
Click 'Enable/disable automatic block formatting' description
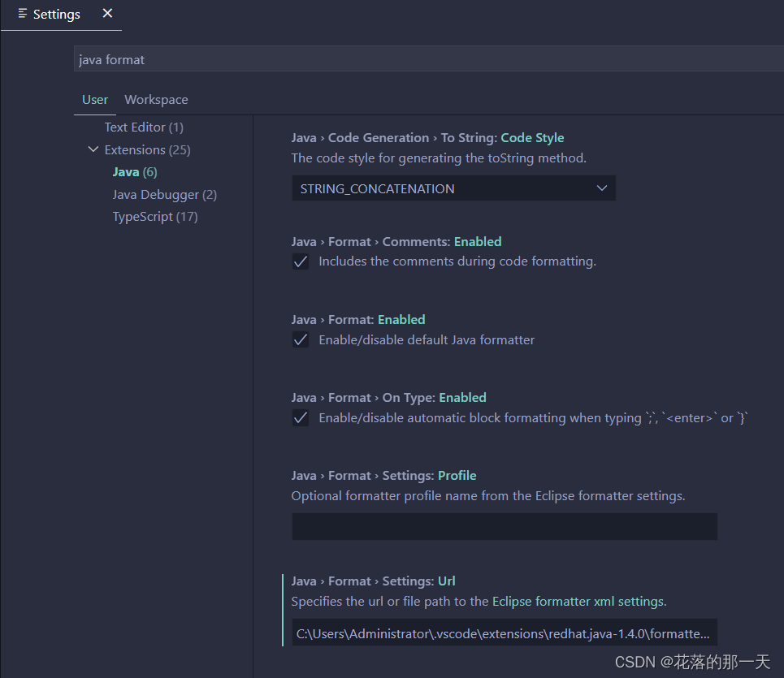(533, 417)
